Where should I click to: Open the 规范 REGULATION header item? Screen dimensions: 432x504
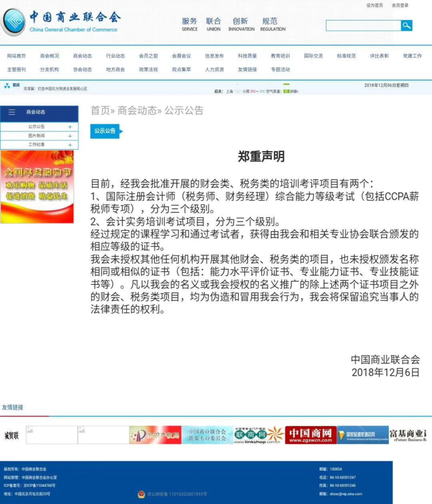(273, 24)
